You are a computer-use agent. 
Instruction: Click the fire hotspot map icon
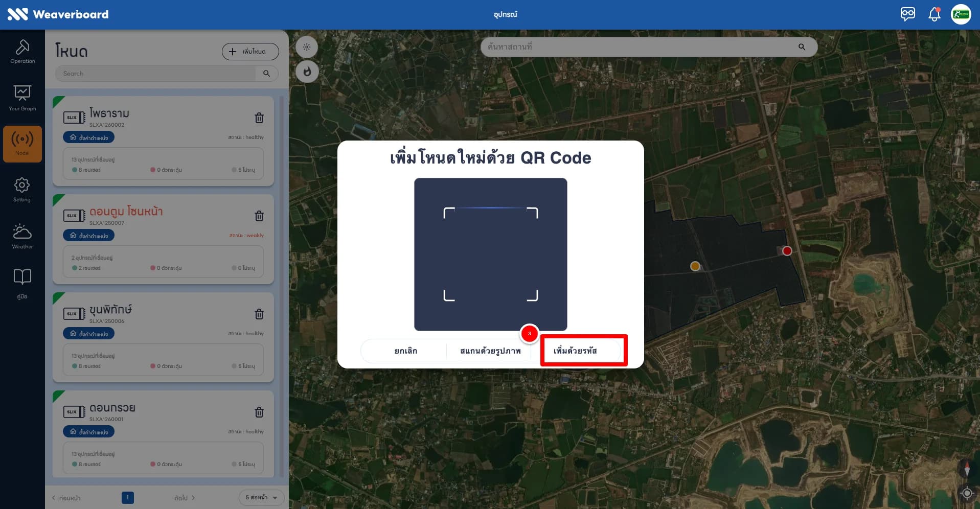pos(307,72)
